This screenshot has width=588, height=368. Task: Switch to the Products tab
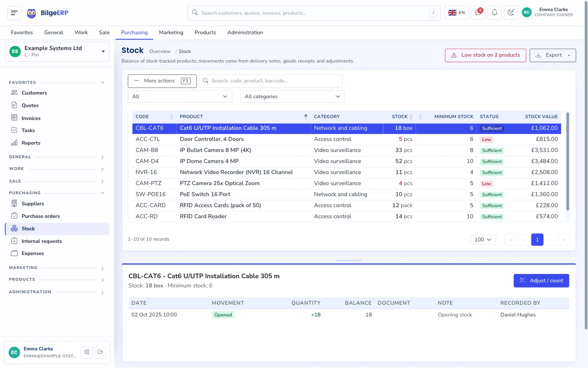[205, 32]
